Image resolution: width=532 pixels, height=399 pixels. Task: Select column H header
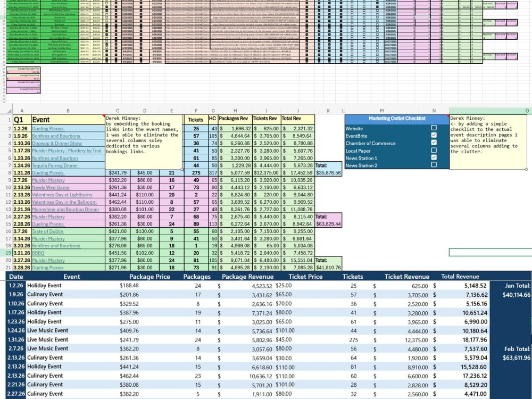pyautogui.click(x=235, y=111)
